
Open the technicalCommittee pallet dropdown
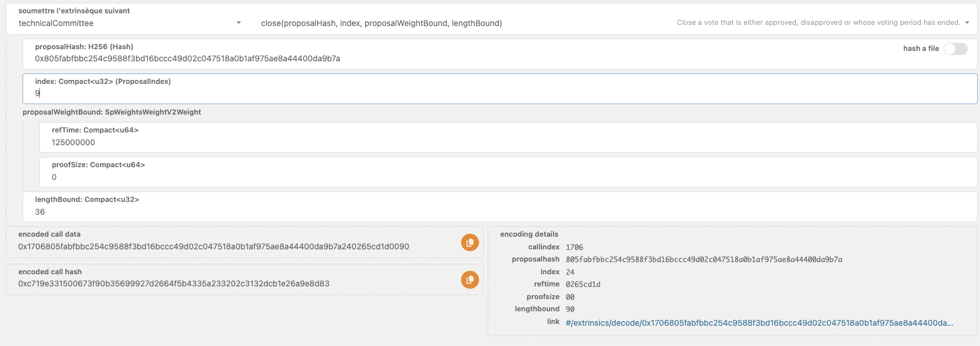click(x=130, y=23)
